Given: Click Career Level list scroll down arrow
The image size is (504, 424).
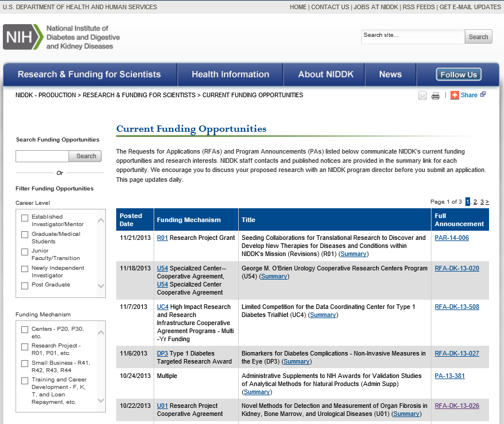Looking at the screenshot, I should click(x=101, y=286).
